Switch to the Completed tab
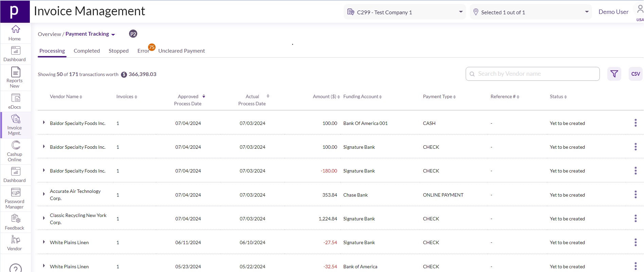The image size is (644, 272). (87, 51)
